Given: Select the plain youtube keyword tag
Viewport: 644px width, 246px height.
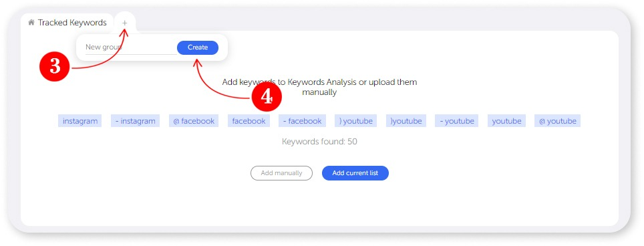Looking at the screenshot, I should coord(507,121).
